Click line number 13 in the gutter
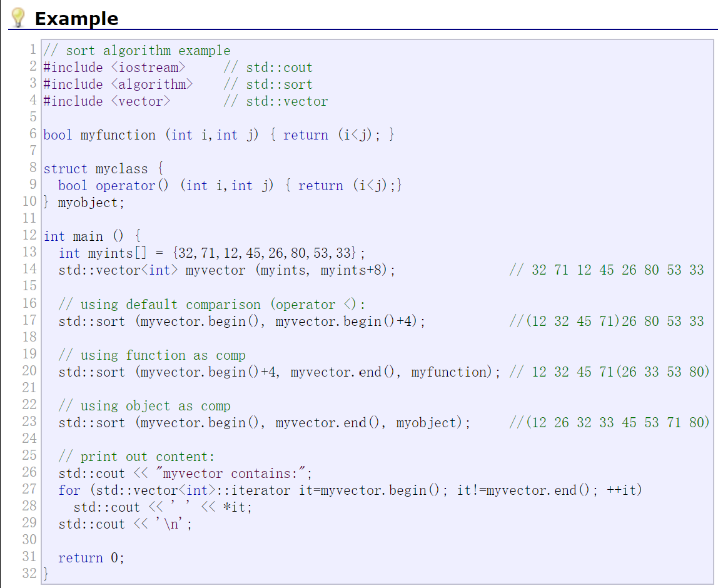Screen dimensions: 718x588 pos(28,253)
